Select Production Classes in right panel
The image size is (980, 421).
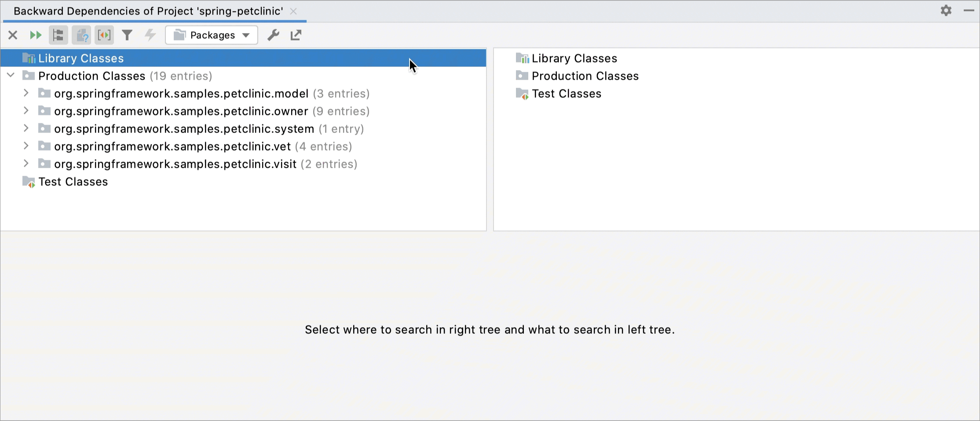[x=585, y=75]
